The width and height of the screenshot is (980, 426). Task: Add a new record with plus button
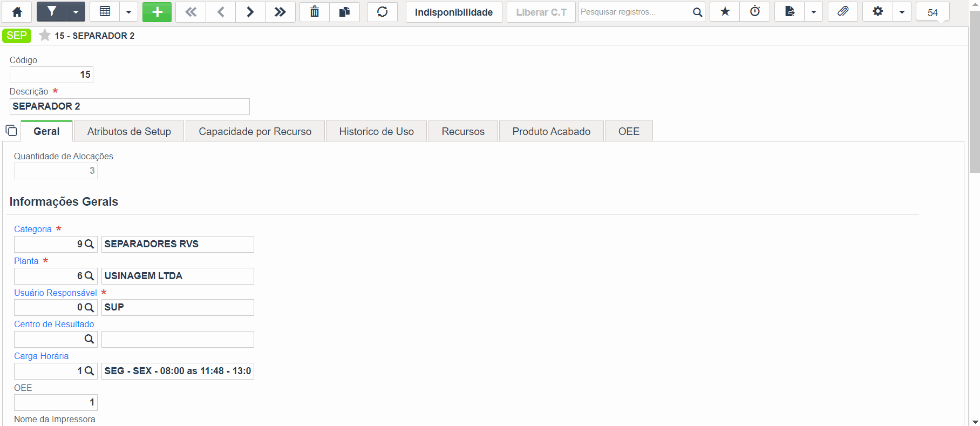[157, 12]
